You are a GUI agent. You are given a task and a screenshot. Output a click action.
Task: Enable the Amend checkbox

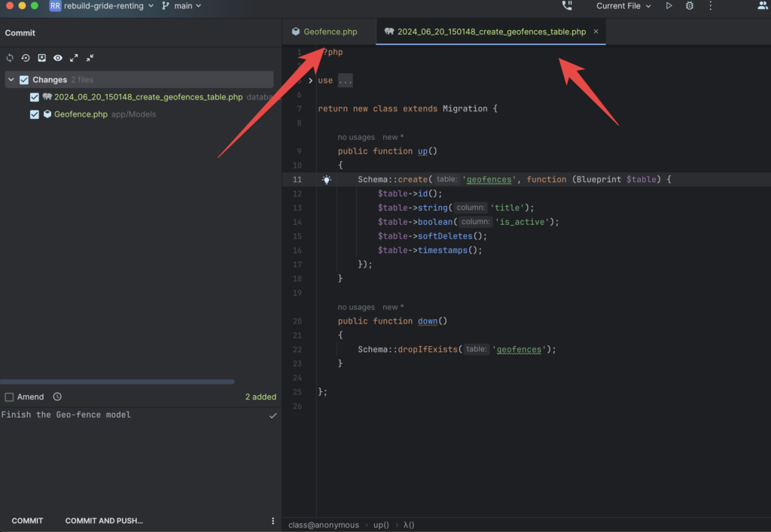tap(9, 397)
